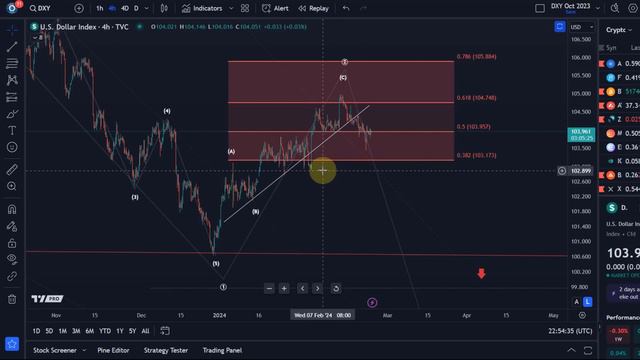The width and height of the screenshot is (640, 360).
Task: Add symbol to compare with plus icon
Action: point(79,8)
